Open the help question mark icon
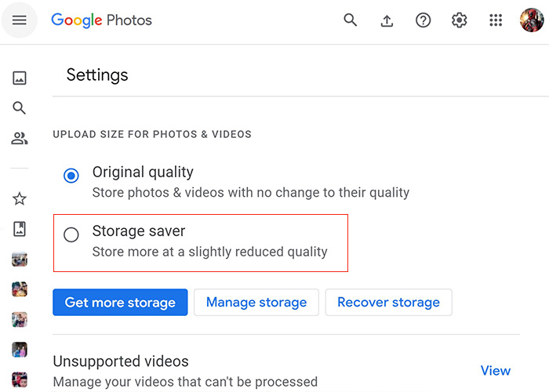Image resolution: width=549 pixels, height=392 pixels. click(423, 20)
